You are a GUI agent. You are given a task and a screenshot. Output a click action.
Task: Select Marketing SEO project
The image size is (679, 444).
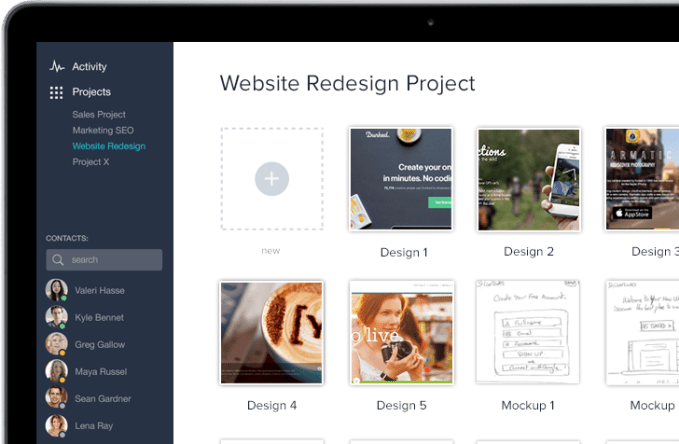(103, 130)
